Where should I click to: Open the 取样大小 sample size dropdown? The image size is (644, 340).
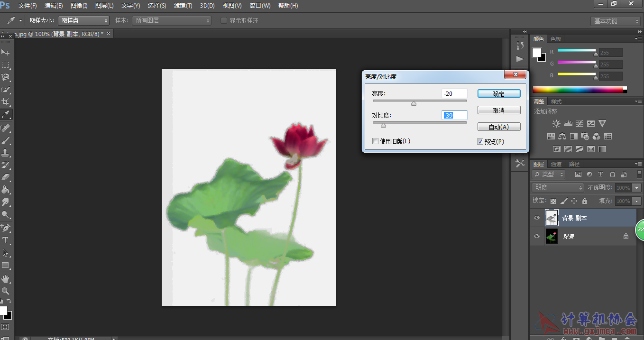pyautogui.click(x=84, y=21)
